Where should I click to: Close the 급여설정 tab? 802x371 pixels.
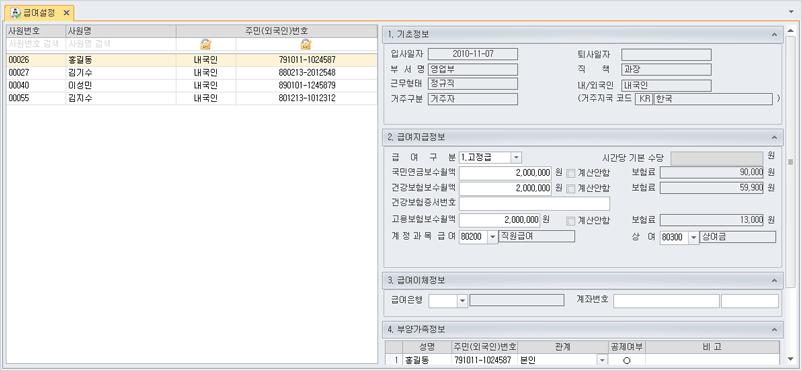pos(66,12)
